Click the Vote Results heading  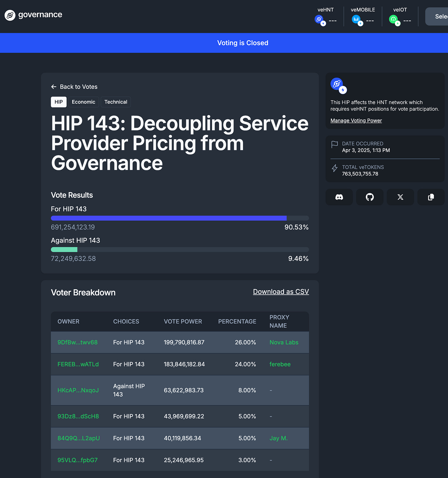(x=72, y=195)
